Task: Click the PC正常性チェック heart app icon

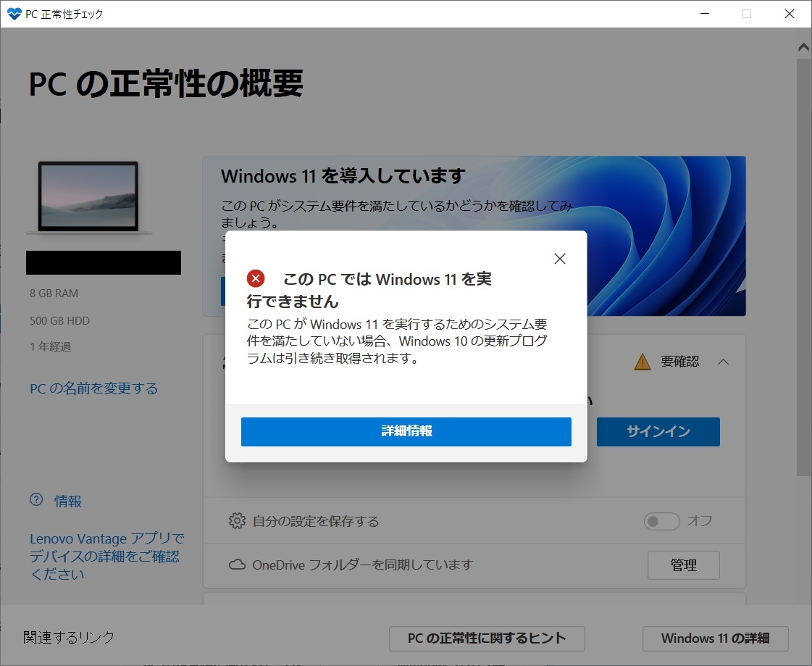Action: point(14,14)
